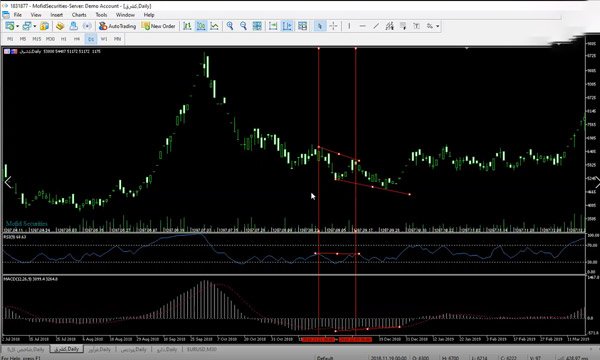Click the 'C: 6222' close price value
Screen dimensions: 600x360
click(509, 358)
